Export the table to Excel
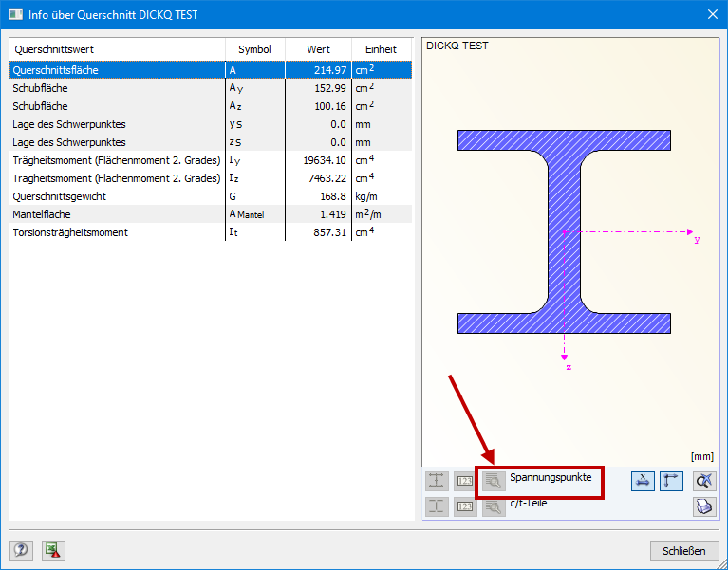The image size is (728, 570). tap(53, 550)
